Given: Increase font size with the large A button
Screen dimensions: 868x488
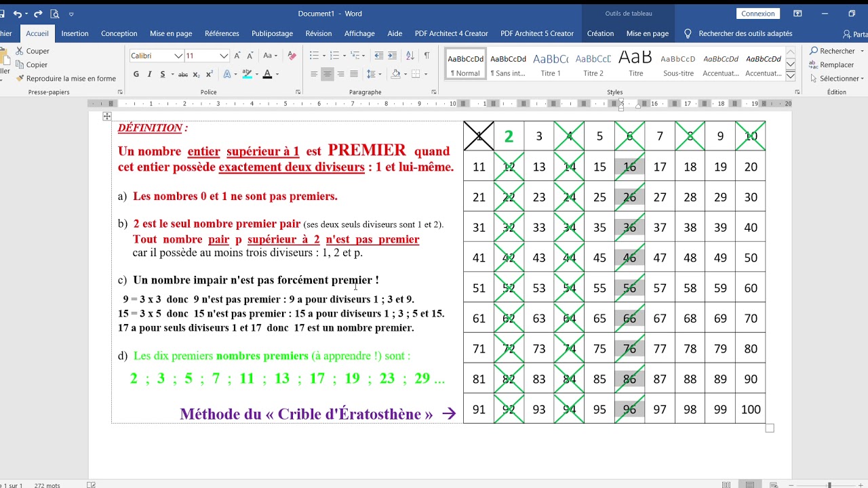Looking at the screenshot, I should [x=239, y=56].
